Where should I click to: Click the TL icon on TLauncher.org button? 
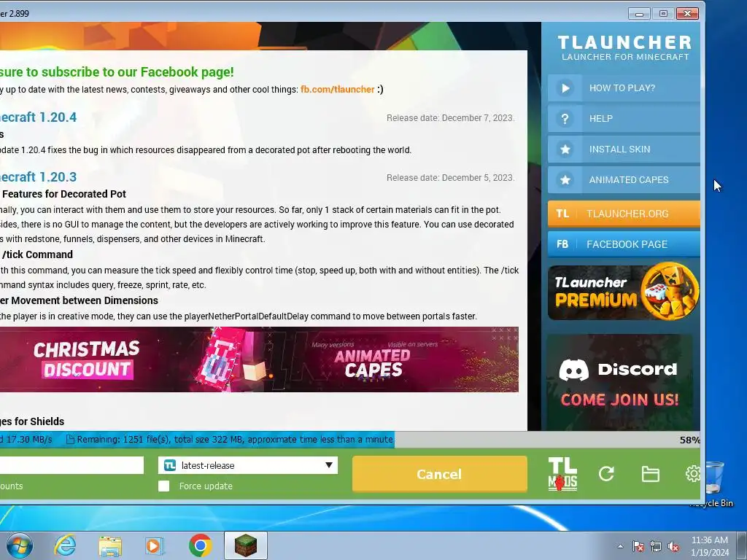click(x=562, y=214)
